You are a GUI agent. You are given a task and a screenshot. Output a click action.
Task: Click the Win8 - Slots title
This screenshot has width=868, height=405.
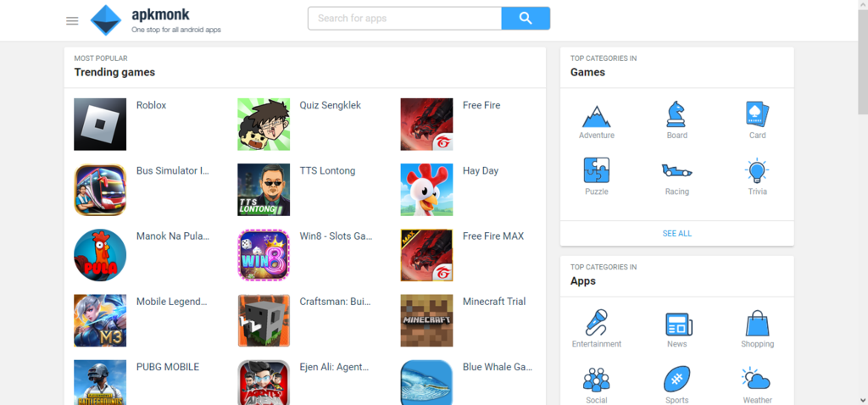coord(337,236)
